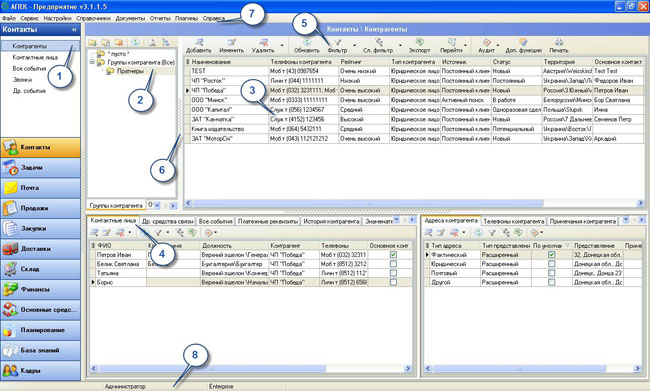Check main contact checkbox for Борис

coord(393,282)
